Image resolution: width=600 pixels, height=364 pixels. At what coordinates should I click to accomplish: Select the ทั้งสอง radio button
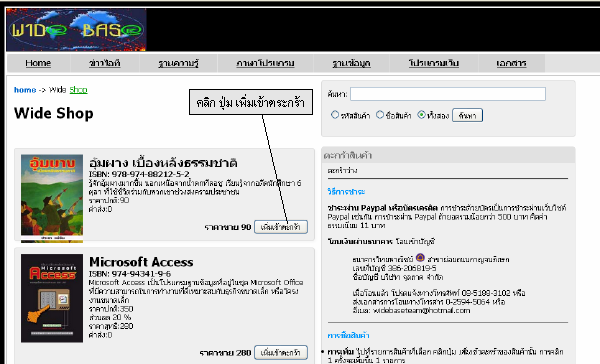coord(421,115)
